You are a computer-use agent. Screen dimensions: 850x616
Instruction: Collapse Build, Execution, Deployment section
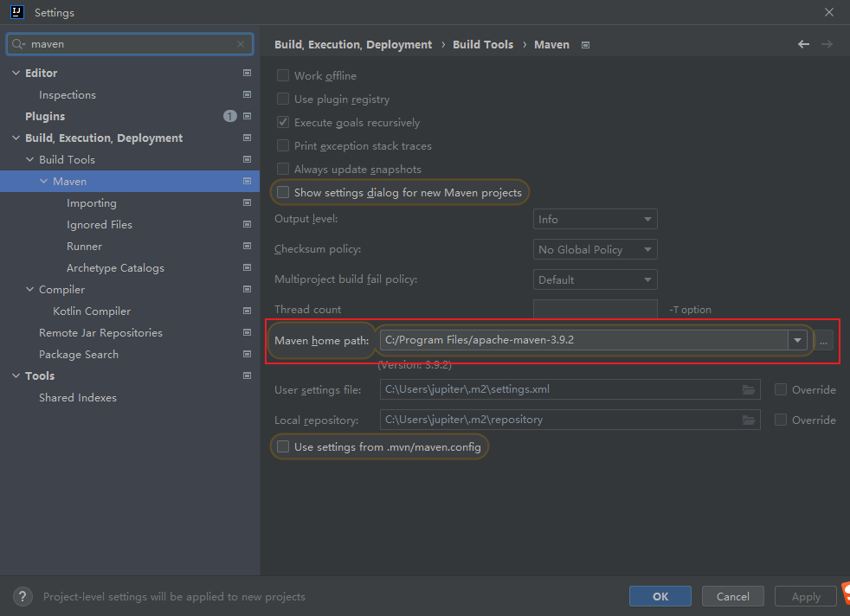pyautogui.click(x=16, y=138)
